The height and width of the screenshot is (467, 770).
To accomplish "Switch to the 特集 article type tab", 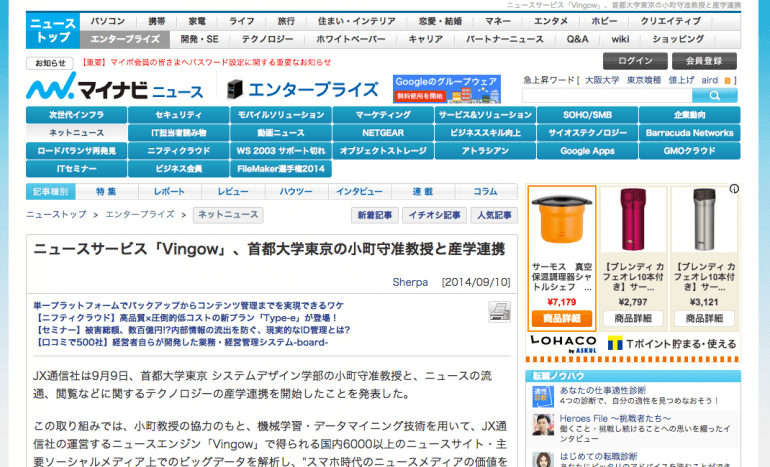I will (x=106, y=192).
